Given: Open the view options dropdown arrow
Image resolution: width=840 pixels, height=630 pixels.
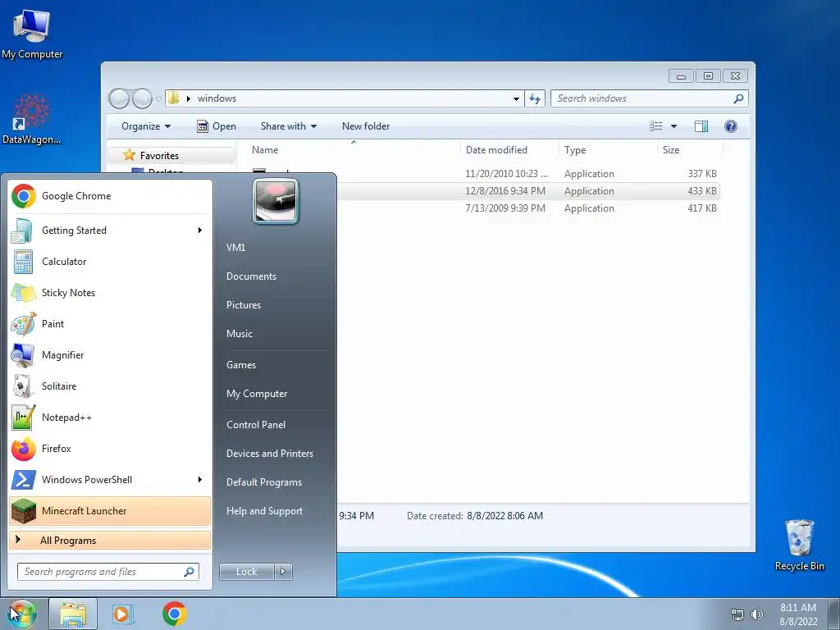Looking at the screenshot, I should pos(674,126).
